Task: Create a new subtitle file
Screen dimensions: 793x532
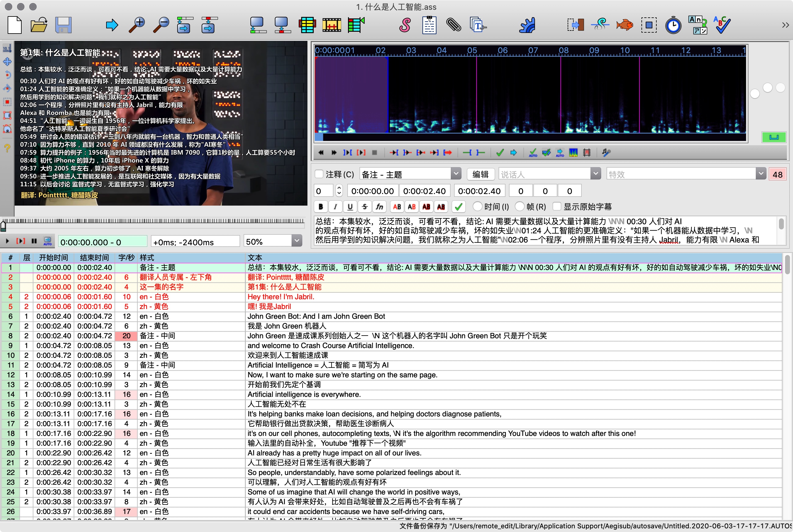Action: [15, 25]
